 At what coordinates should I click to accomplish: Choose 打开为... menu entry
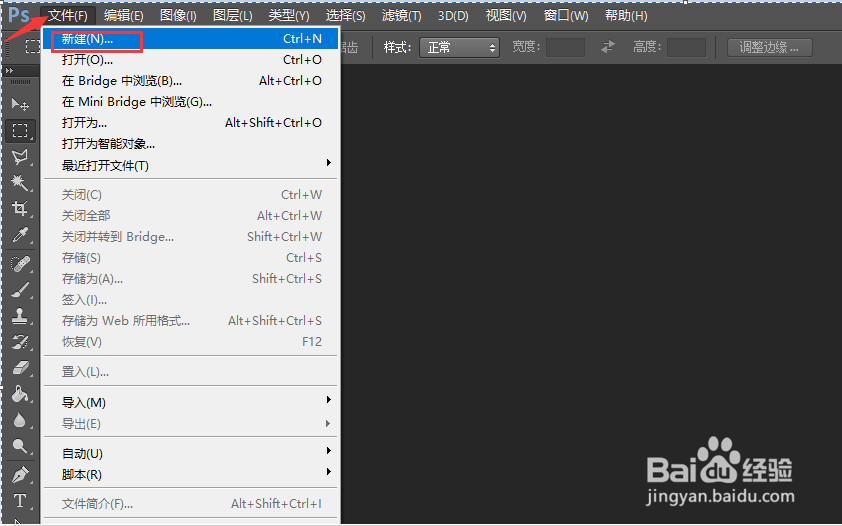tap(190, 122)
